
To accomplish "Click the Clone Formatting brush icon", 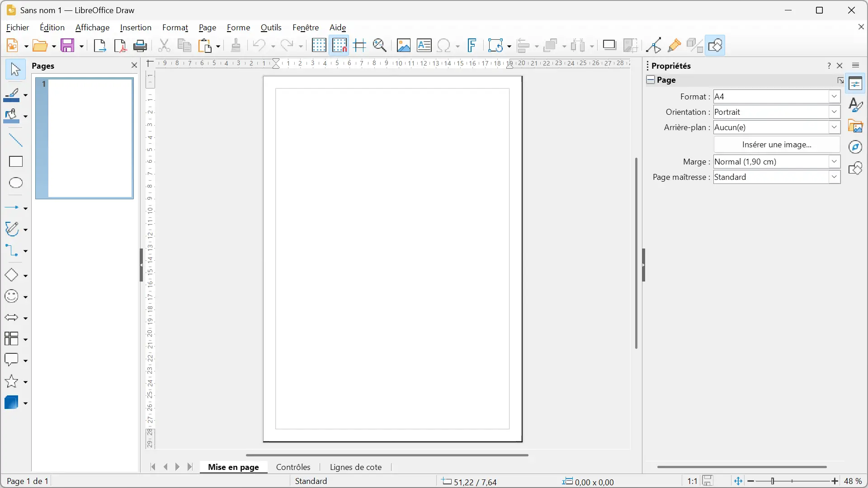I will (x=236, y=46).
